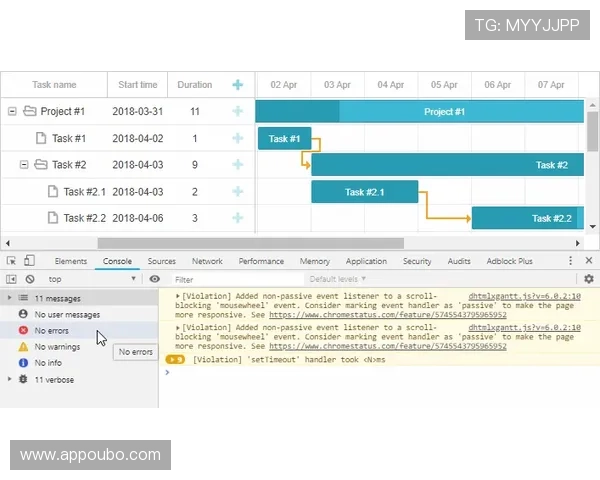
Task: Activate the inspect element picker icon
Action: pos(11,261)
